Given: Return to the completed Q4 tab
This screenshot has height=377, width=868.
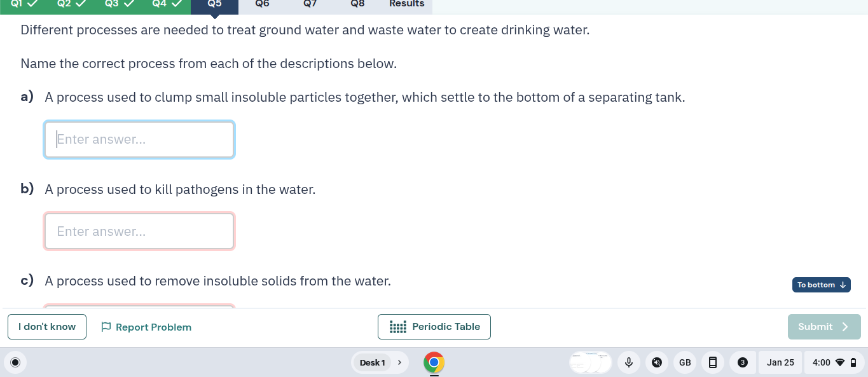Looking at the screenshot, I should point(167,4).
